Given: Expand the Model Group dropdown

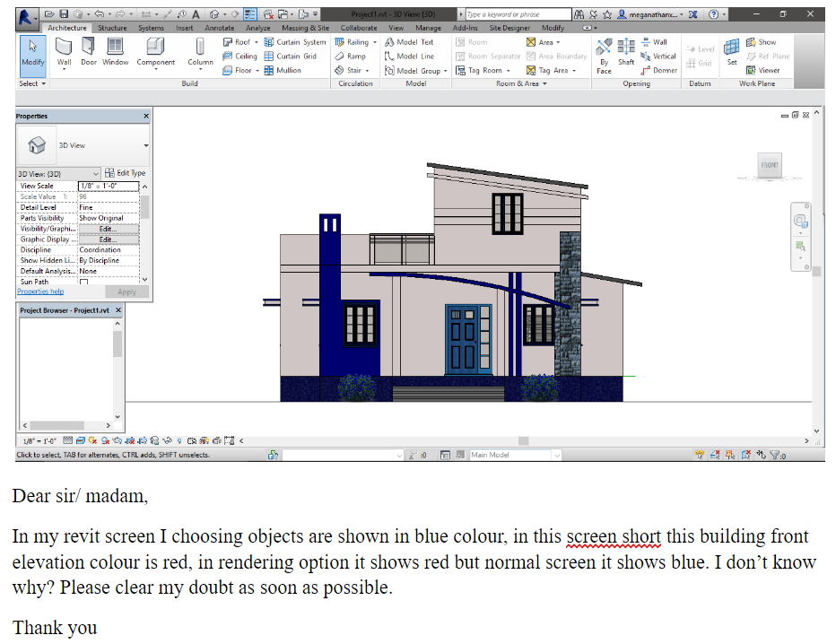Looking at the screenshot, I should 445,70.
